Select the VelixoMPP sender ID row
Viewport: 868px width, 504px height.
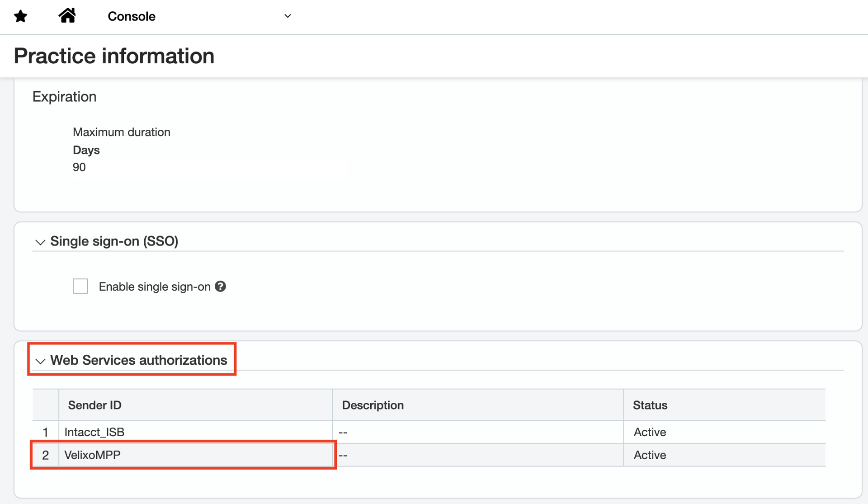92,455
